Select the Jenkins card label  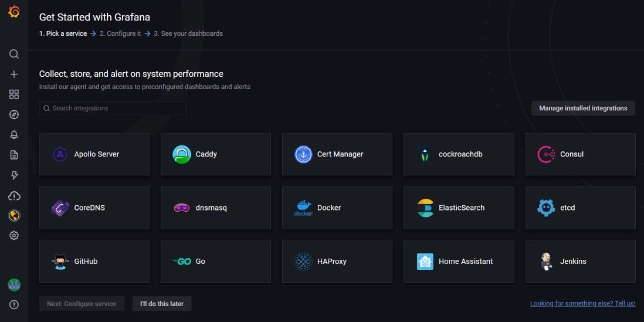(x=574, y=261)
